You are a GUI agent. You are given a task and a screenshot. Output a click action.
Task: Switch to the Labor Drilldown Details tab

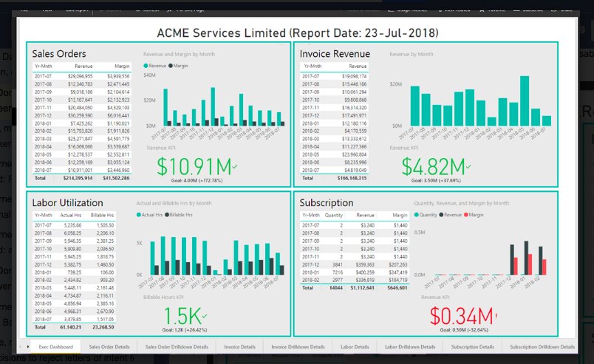(x=410, y=346)
